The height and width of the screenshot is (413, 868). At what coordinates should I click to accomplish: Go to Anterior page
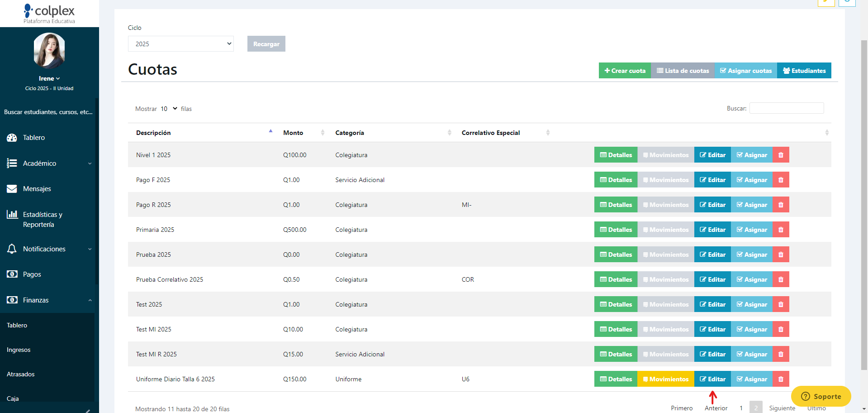[716, 408]
